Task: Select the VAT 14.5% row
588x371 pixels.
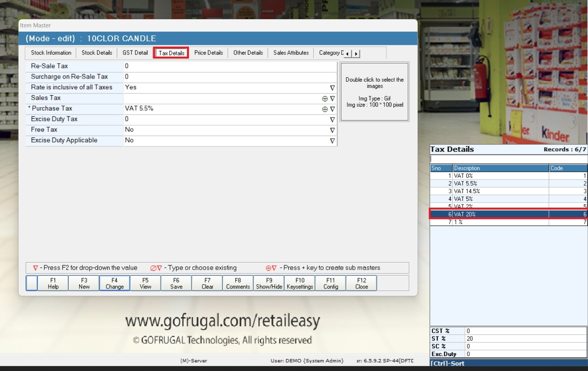Action: click(509, 191)
